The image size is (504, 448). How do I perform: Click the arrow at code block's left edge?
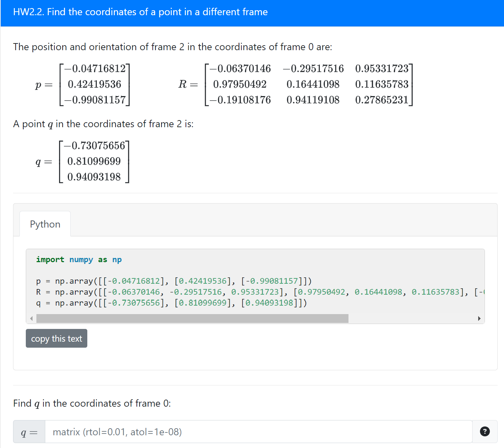point(31,318)
